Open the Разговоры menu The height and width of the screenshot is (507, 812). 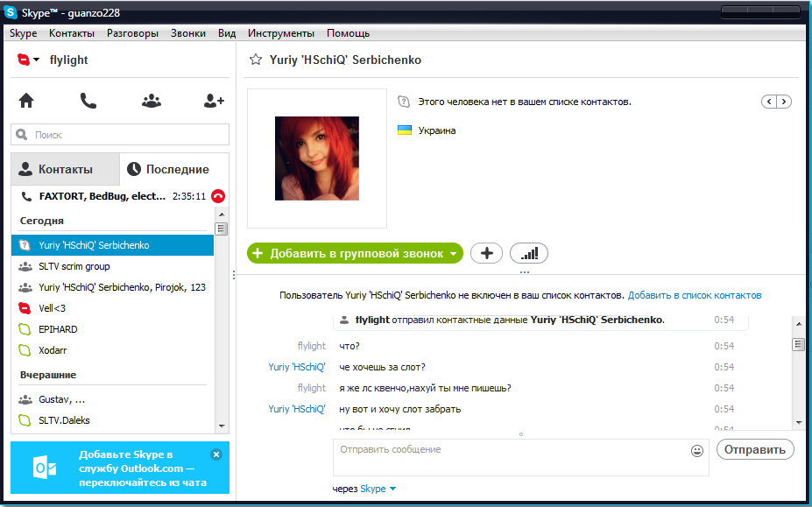[132, 33]
